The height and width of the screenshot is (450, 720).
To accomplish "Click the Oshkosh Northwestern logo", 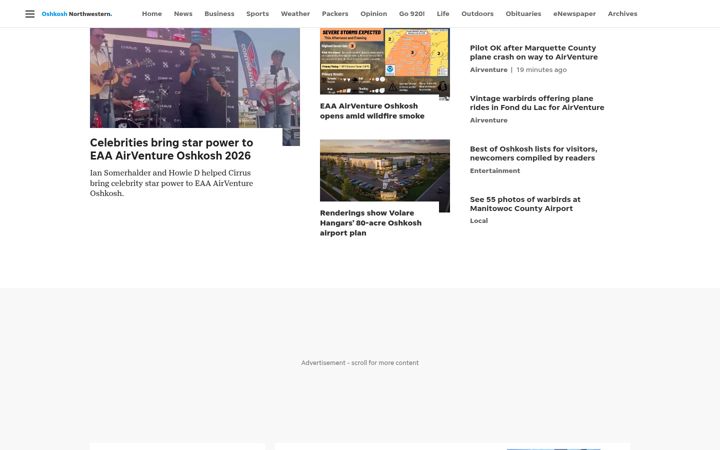I will pos(77,14).
